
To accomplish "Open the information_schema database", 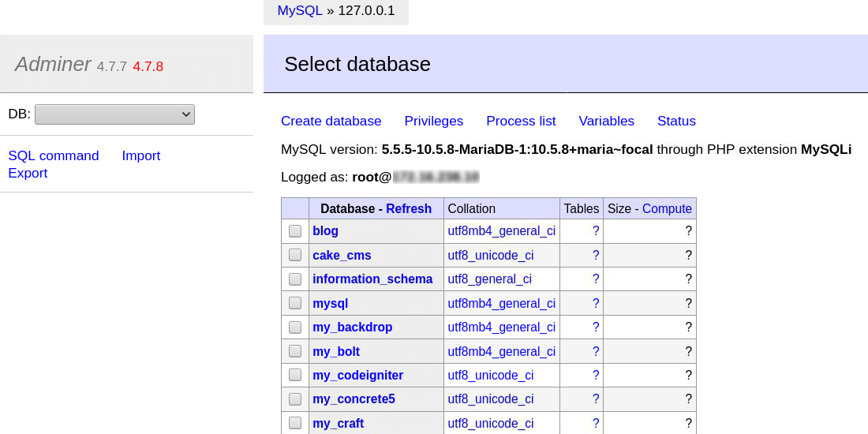I will coord(372,279).
